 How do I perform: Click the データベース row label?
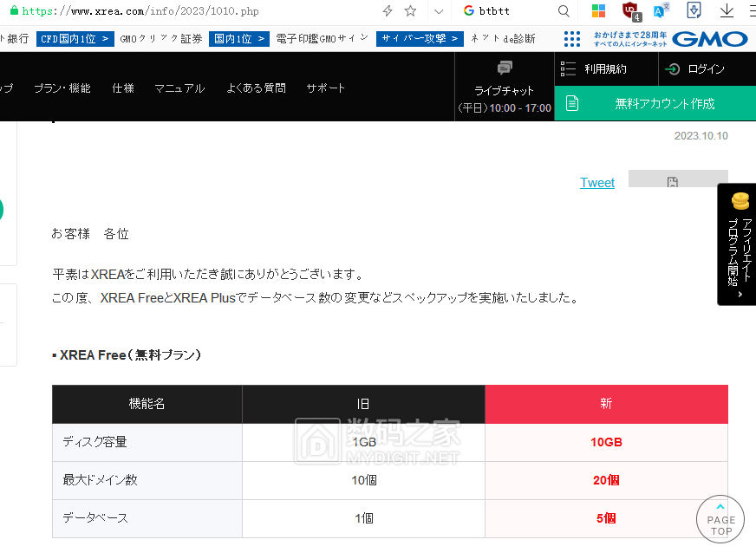click(x=95, y=518)
